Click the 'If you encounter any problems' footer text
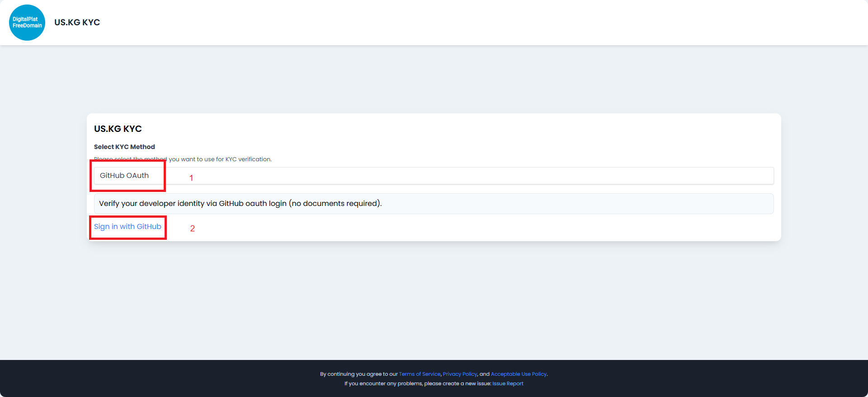868x397 pixels. coord(383,383)
